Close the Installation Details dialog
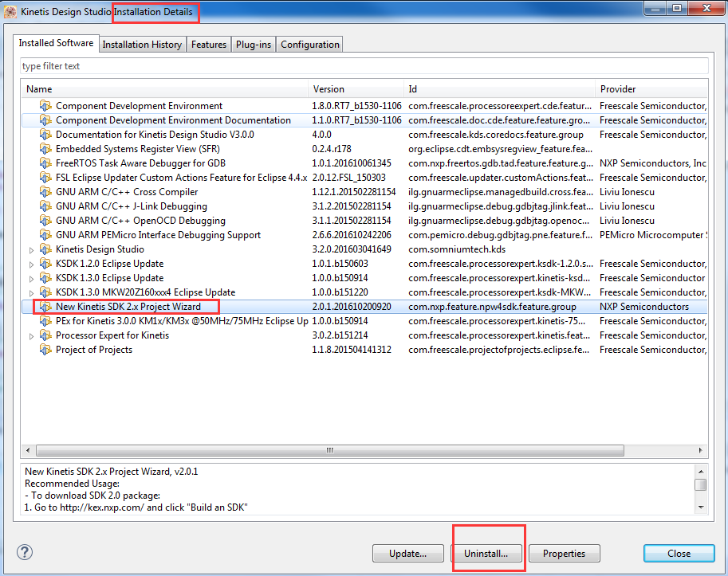This screenshot has width=728, height=576. pyautogui.click(x=679, y=553)
